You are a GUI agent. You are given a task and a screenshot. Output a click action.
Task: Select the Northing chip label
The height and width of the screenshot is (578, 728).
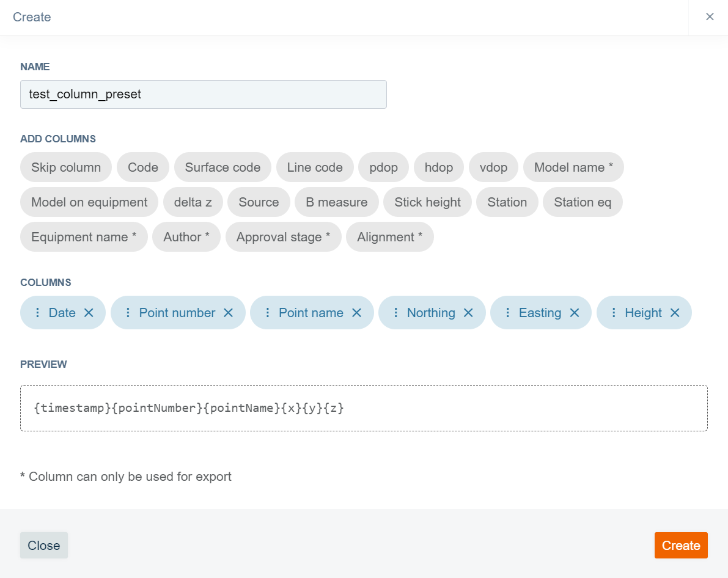click(432, 313)
